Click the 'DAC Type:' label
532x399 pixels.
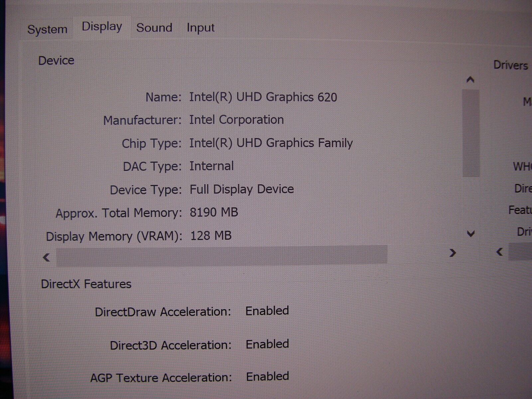coord(152,166)
